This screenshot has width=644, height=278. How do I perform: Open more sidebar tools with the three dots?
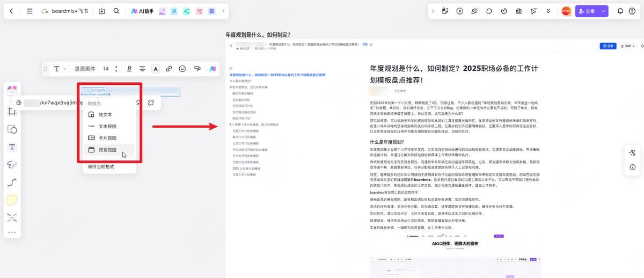[x=12, y=232]
